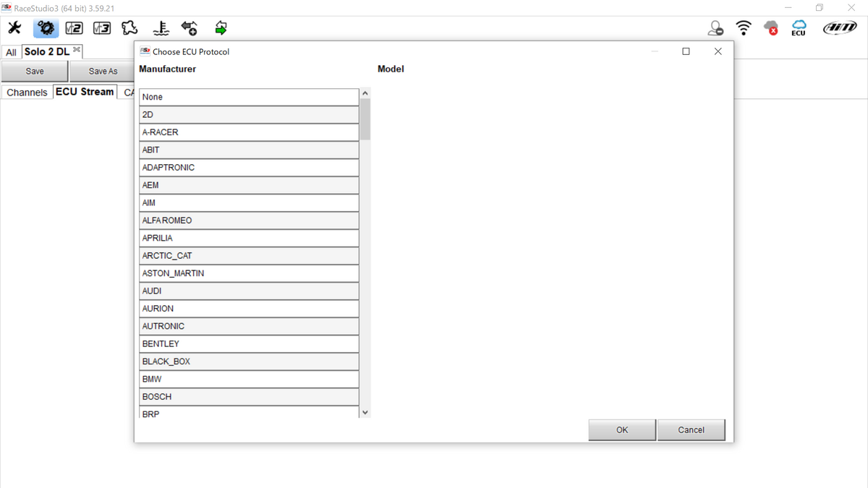The height and width of the screenshot is (488, 868).
Task: Select ASTON_MARTIN manufacturer
Action: [249, 273]
